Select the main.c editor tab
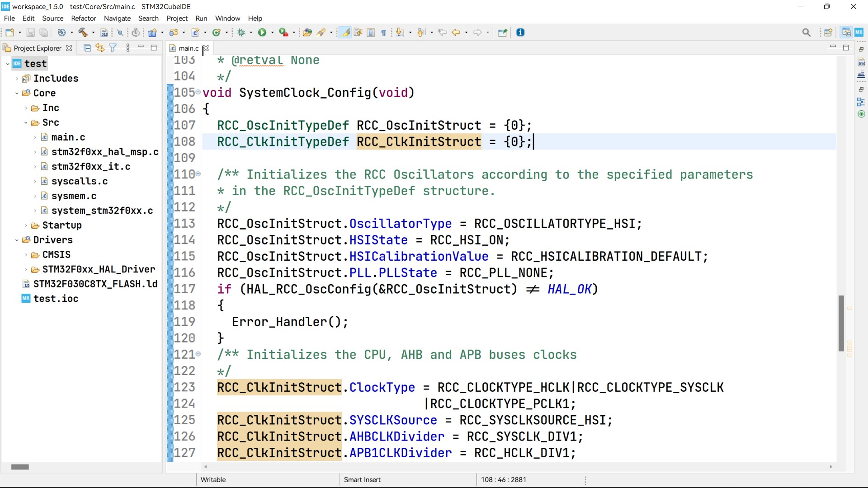 (188, 48)
